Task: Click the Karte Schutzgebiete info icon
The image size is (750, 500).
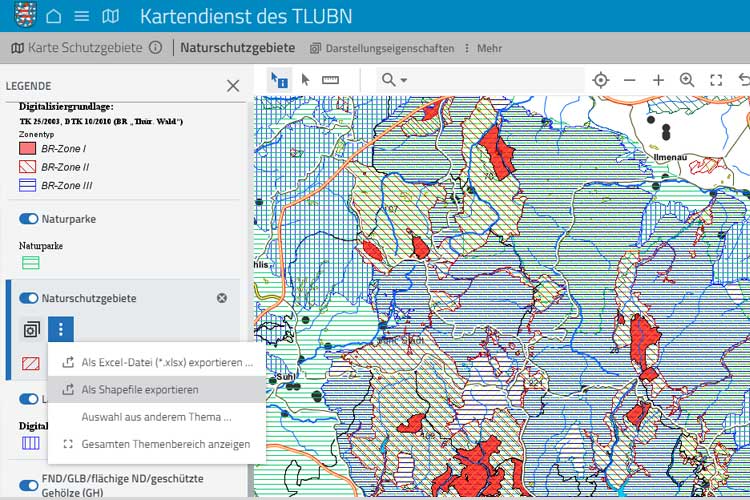Action: (155, 47)
